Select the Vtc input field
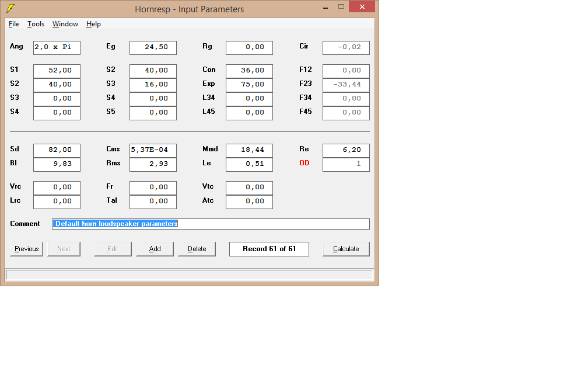This screenshot has height=368, width=588. (x=250, y=188)
